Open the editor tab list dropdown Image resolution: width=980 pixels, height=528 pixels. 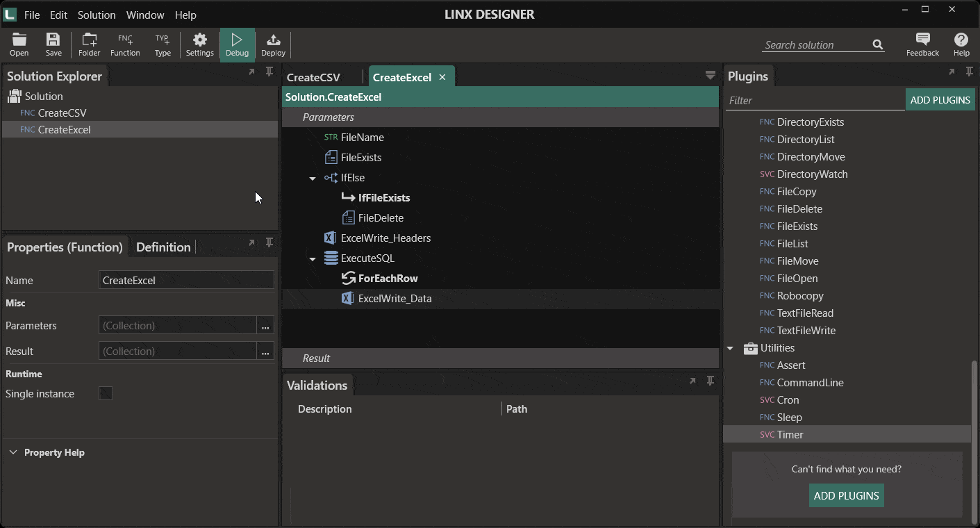pyautogui.click(x=710, y=75)
